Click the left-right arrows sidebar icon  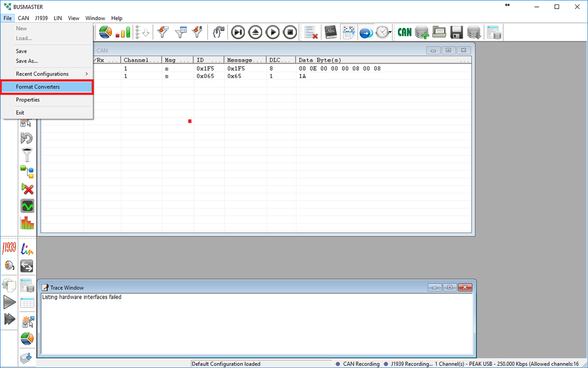click(x=27, y=266)
